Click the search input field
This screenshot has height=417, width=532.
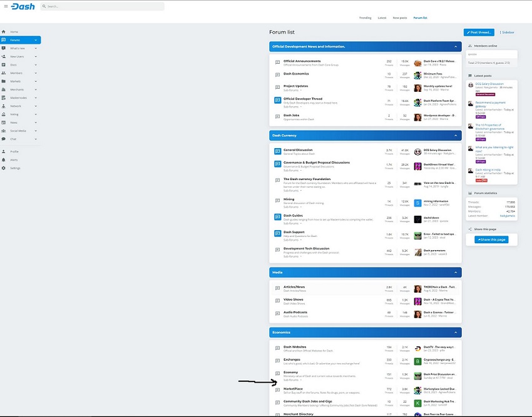point(102,6)
